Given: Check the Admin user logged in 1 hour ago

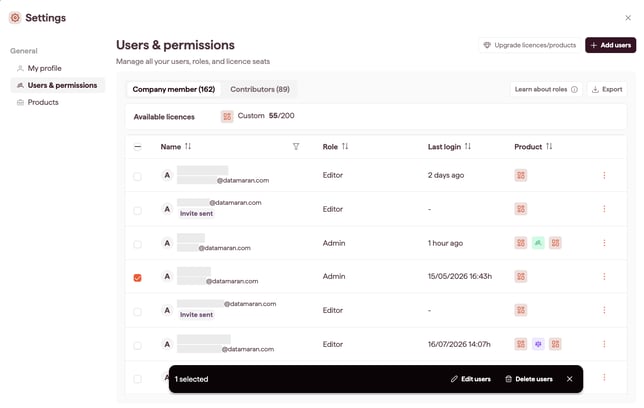Looking at the screenshot, I should coord(138,244).
